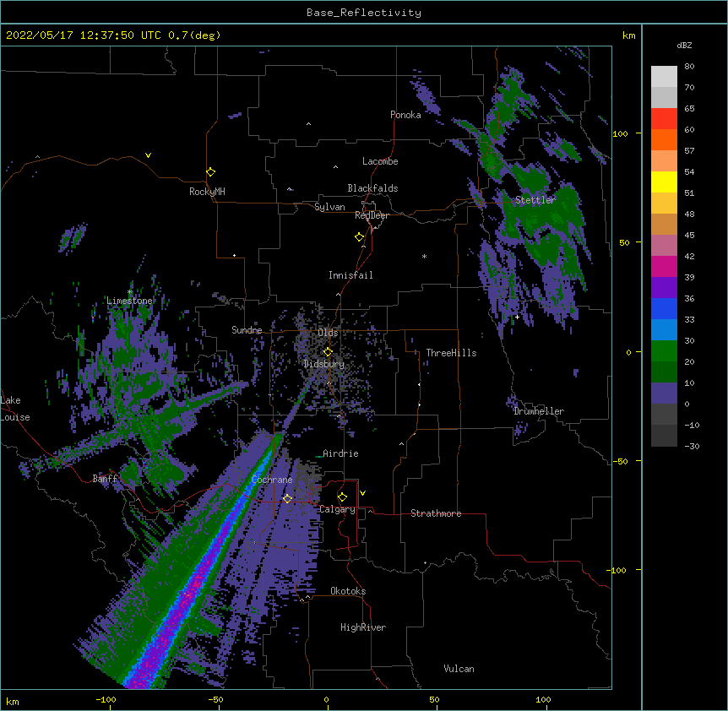The height and width of the screenshot is (711, 728).
Task: Click the Sylvan label
Action: coord(329,207)
